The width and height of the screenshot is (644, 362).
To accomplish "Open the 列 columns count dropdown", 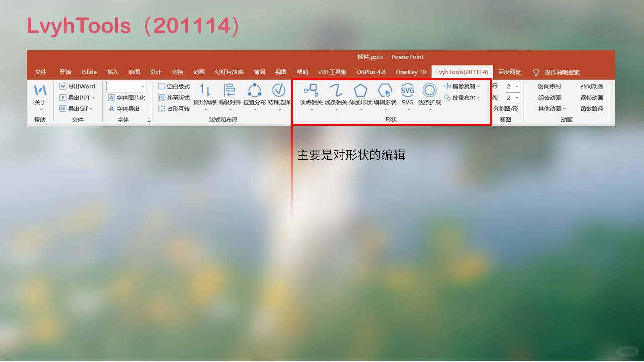I will pos(517,98).
